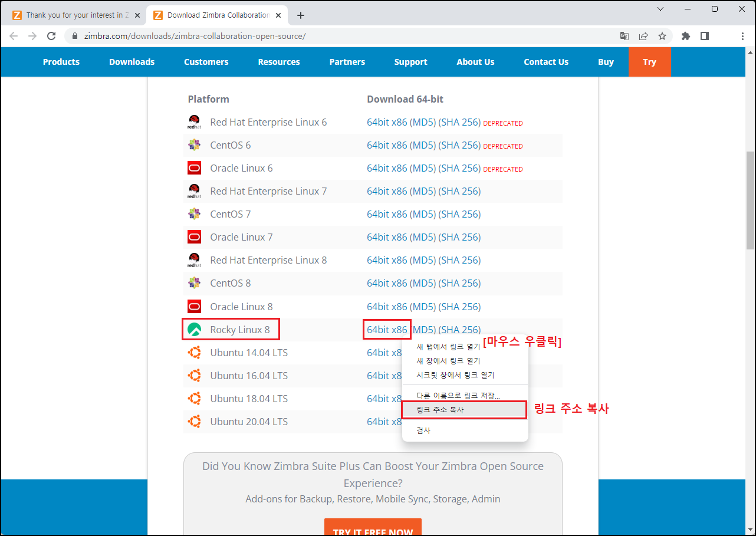Open the About Us nav menu

click(475, 62)
